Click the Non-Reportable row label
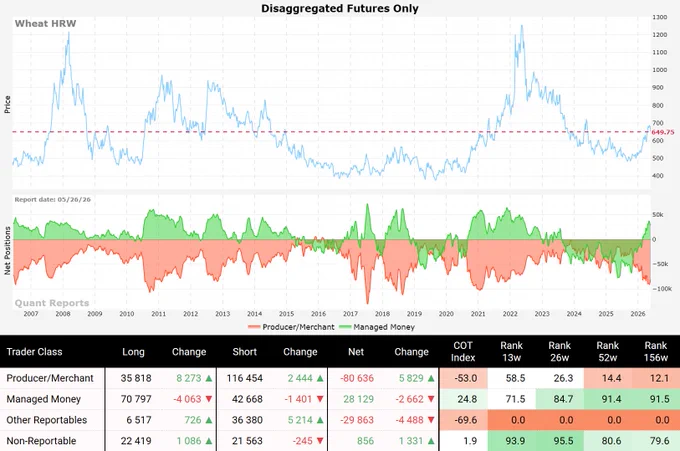Image resolution: width=680 pixels, height=451 pixels. 41,441
